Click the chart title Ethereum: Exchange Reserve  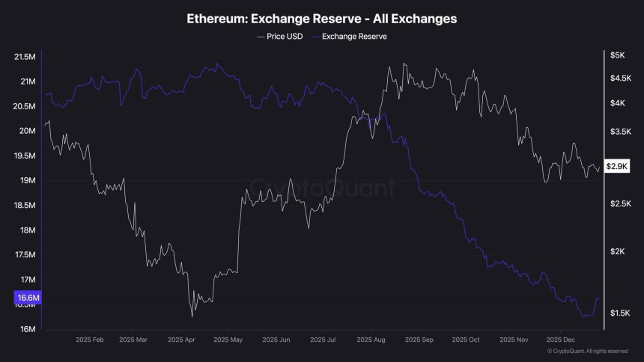[322, 18]
